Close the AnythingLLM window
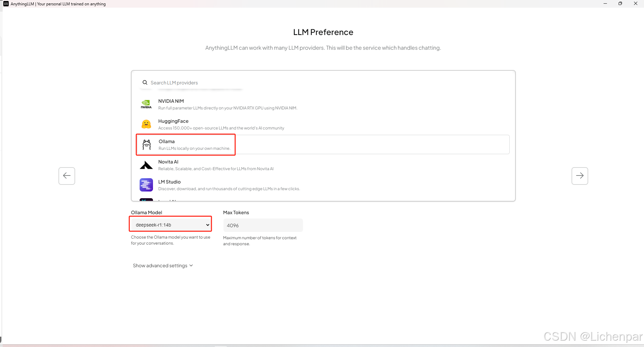 (636, 4)
